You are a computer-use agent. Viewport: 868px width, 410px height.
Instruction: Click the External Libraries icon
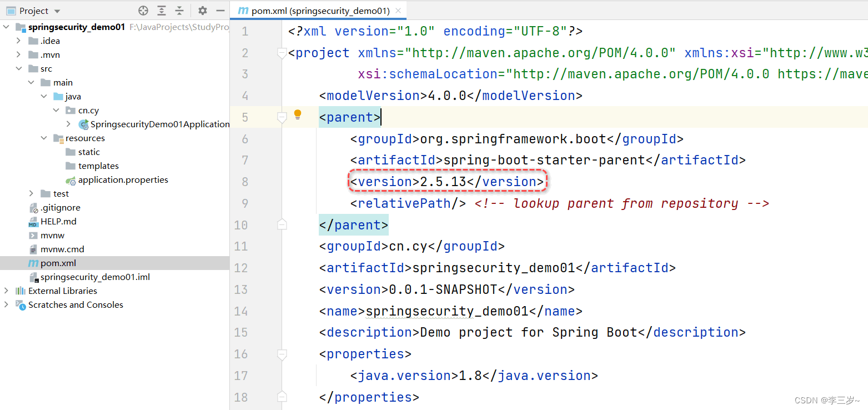click(x=21, y=291)
